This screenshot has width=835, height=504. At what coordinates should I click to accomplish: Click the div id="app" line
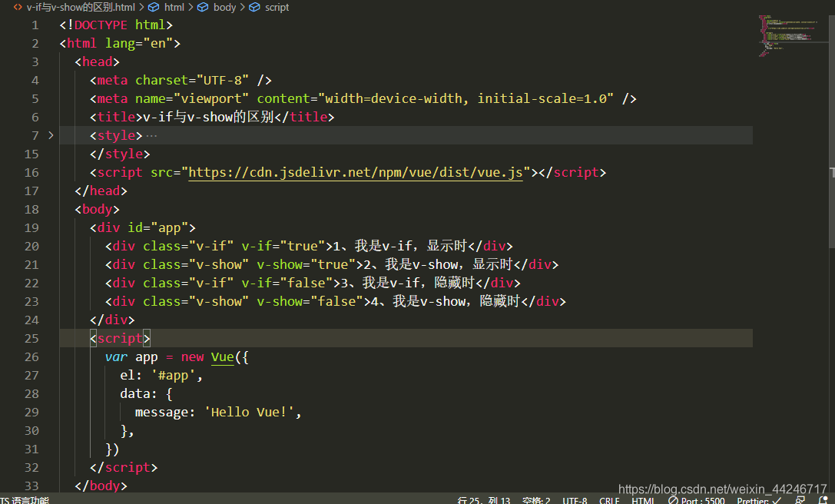coord(143,228)
